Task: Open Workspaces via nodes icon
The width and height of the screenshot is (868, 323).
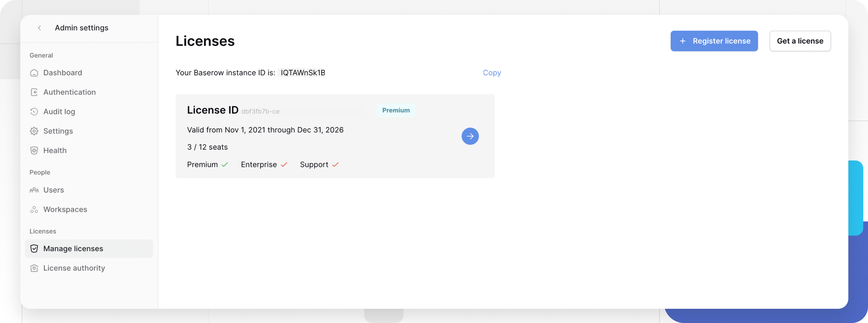Action: point(34,209)
